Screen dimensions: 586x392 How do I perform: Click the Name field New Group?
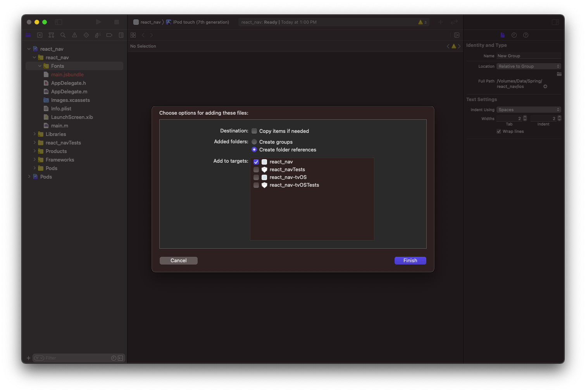point(529,56)
